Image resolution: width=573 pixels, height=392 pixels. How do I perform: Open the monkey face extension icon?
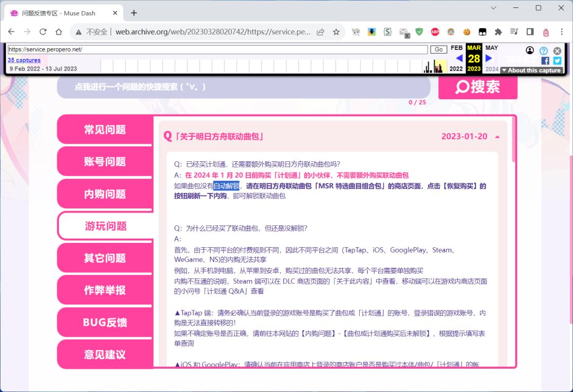pos(450,32)
